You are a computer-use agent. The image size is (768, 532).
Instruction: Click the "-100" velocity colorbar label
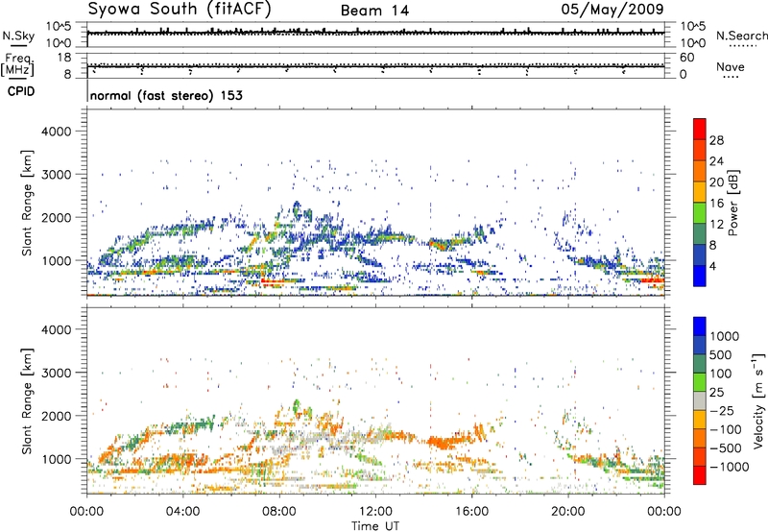tap(726, 429)
